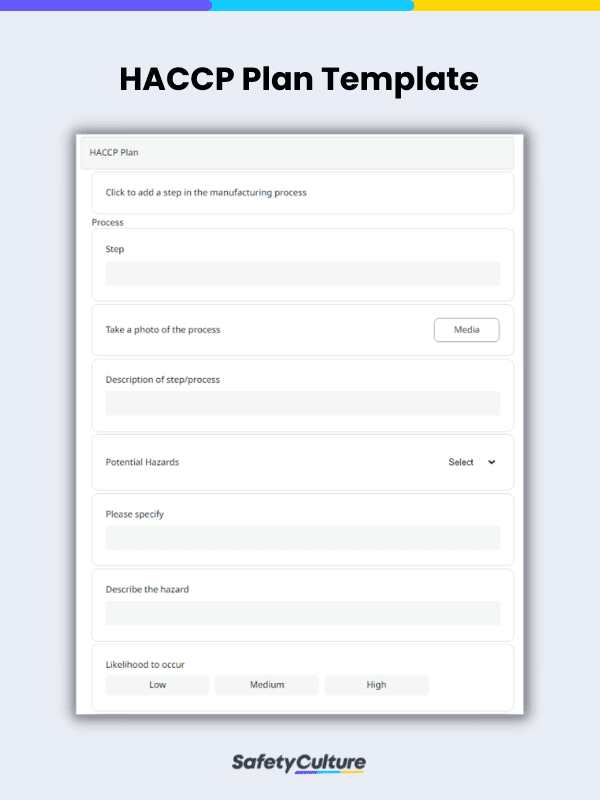The width and height of the screenshot is (600, 800).
Task: Open the Potential Hazards Select dropdown
Action: tap(471, 462)
